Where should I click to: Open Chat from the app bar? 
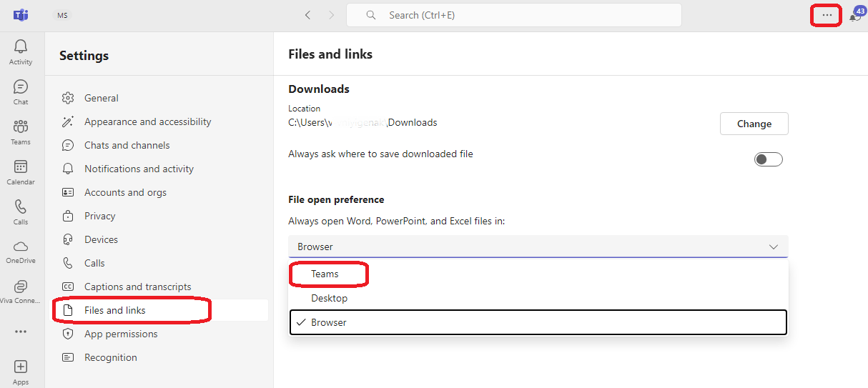click(21, 92)
